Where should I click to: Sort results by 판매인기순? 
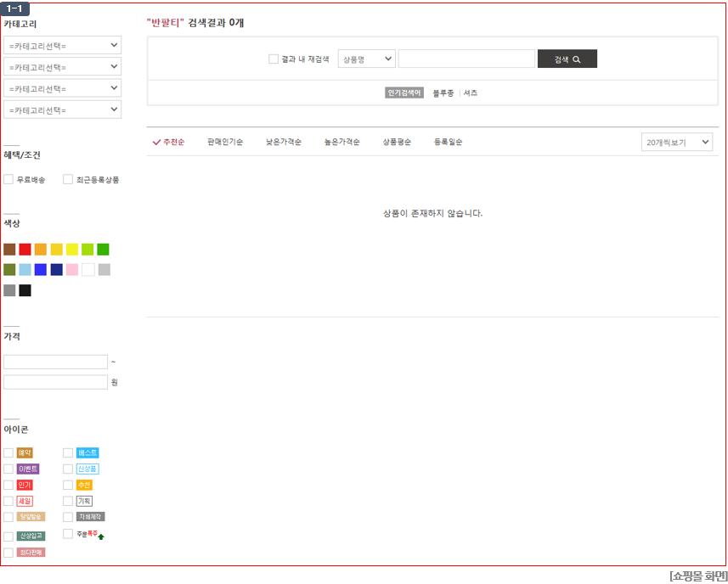[225, 142]
